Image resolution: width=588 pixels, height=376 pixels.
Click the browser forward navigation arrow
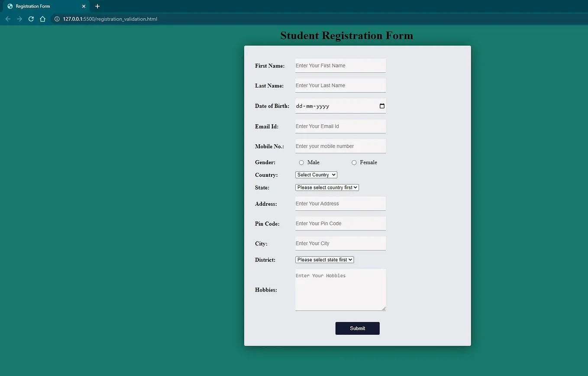(x=19, y=19)
